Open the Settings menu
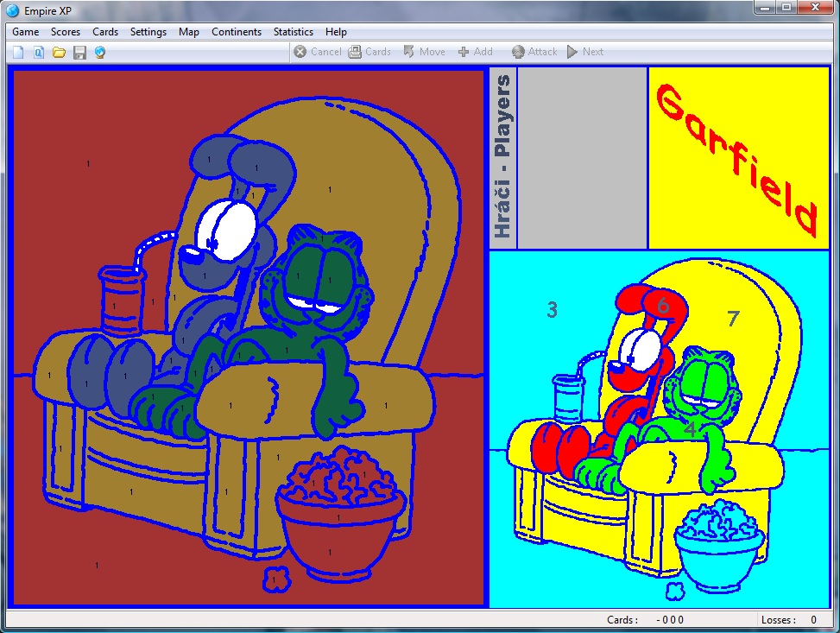The height and width of the screenshot is (633, 840). (x=148, y=32)
